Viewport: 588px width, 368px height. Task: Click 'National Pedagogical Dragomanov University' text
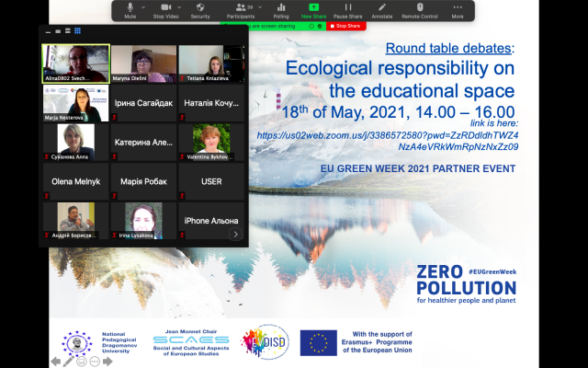point(119,342)
